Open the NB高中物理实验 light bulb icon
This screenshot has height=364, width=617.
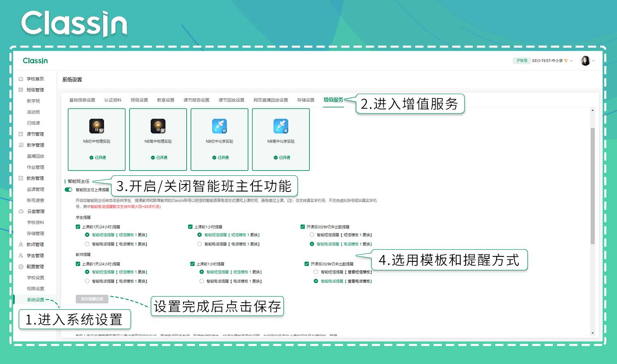[158, 126]
